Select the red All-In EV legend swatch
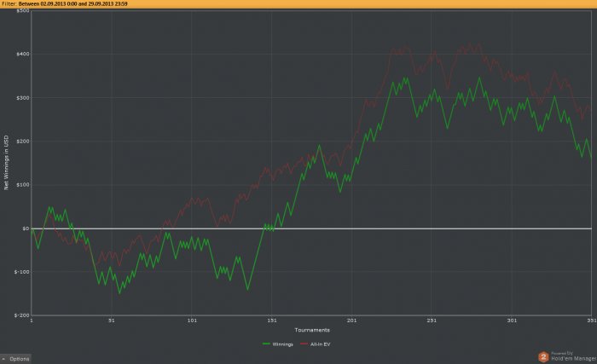Screen dimensions: 597x364 pos(304,344)
